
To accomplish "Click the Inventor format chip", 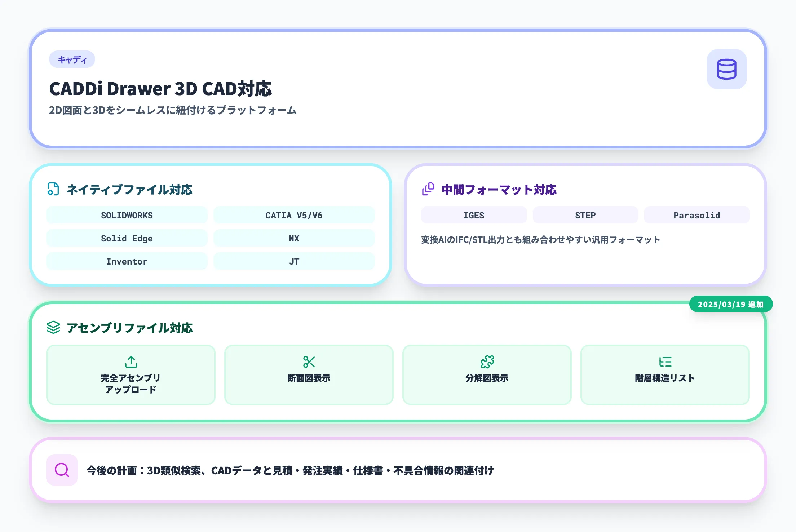I will (x=127, y=261).
